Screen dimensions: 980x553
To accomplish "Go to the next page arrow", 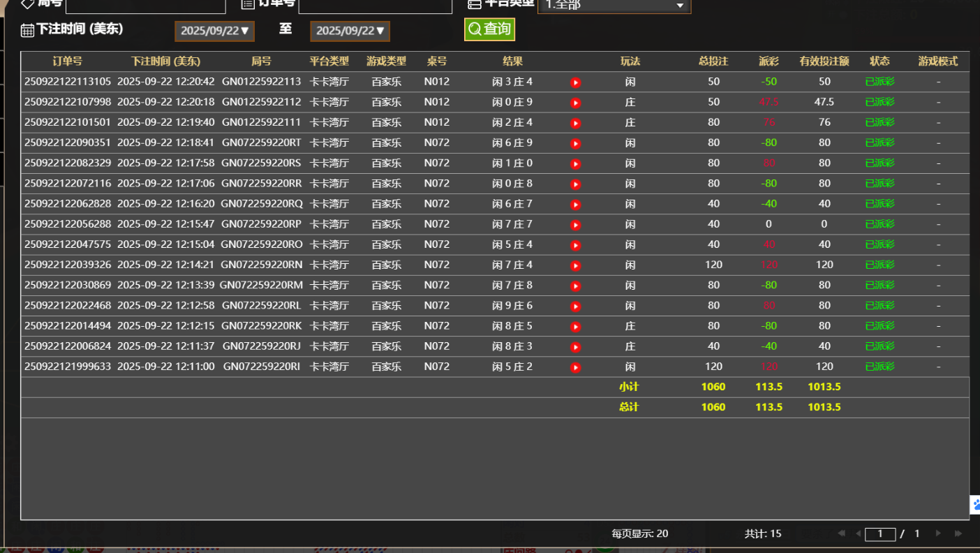I will point(938,533).
